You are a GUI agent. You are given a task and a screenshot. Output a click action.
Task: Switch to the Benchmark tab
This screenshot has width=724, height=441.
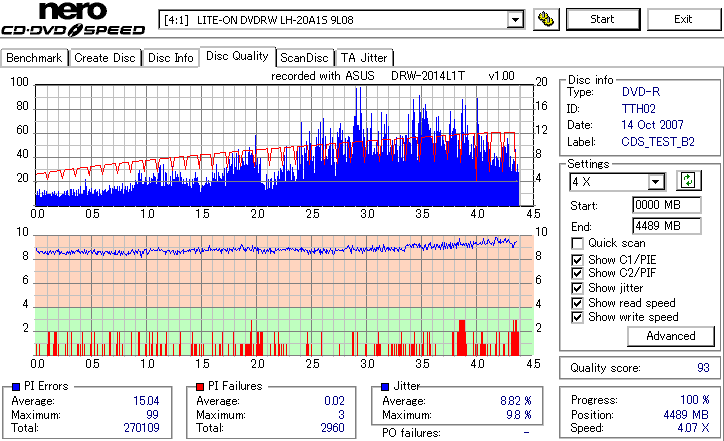(x=34, y=58)
